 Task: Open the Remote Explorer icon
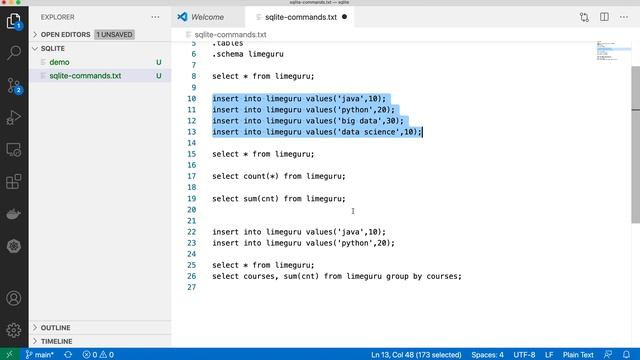click(13, 150)
